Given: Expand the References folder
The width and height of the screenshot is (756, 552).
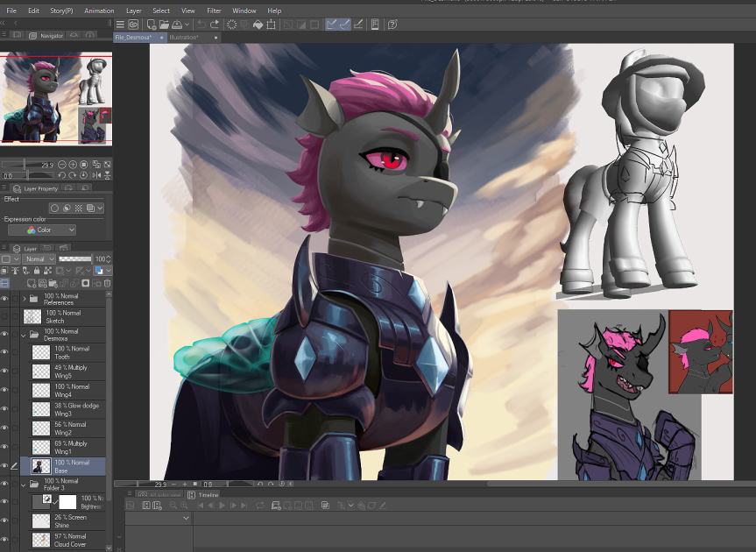Looking at the screenshot, I should (25, 299).
